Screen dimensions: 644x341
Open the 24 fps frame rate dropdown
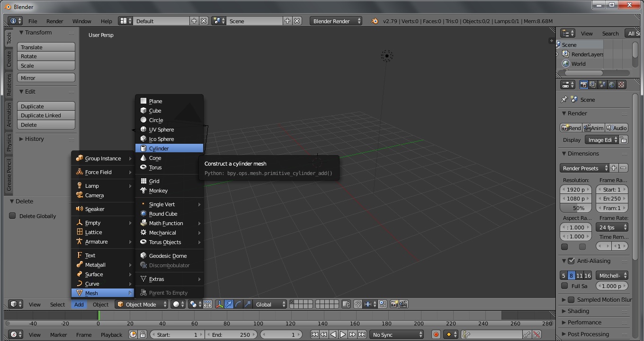[x=612, y=227]
